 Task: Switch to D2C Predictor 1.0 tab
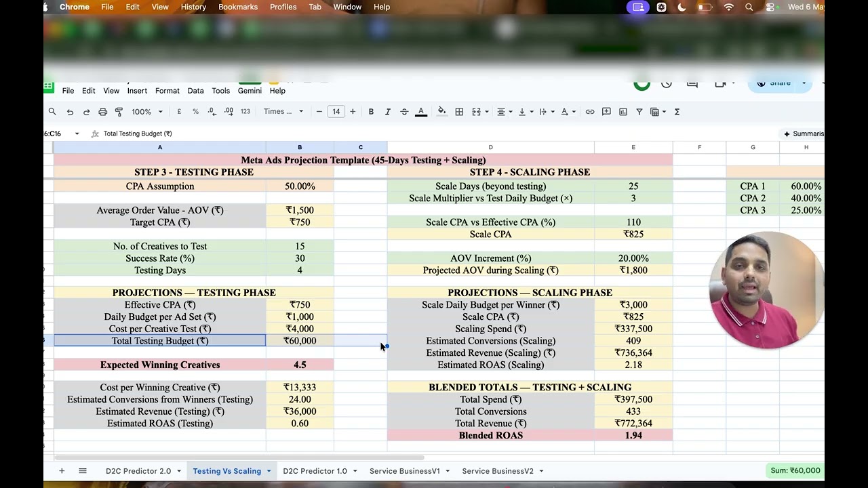click(x=315, y=471)
